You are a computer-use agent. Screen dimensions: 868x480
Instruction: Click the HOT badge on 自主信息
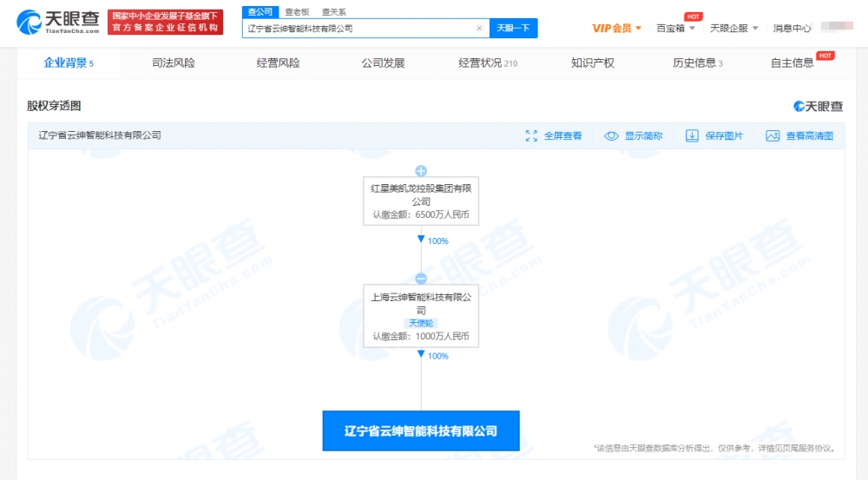[825, 56]
